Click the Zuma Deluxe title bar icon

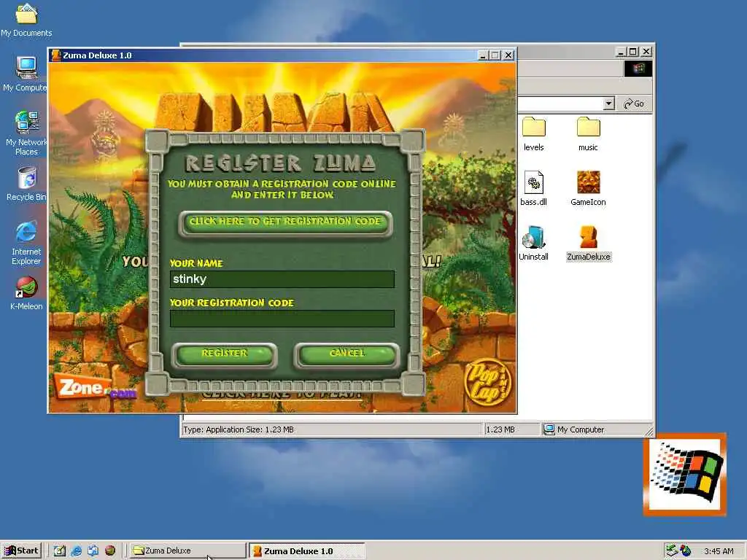[x=56, y=55]
